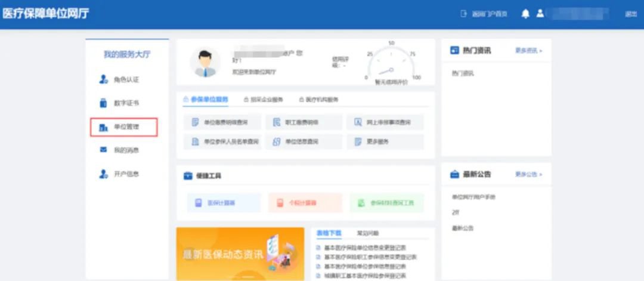Open 单位管理 in the sidebar
The image size is (644, 281).
123,127
